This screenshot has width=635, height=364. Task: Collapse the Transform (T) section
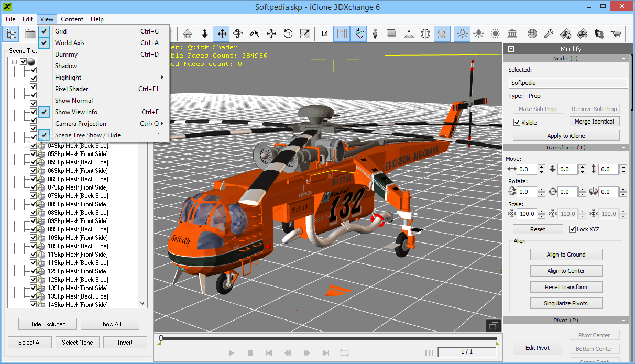(623, 148)
